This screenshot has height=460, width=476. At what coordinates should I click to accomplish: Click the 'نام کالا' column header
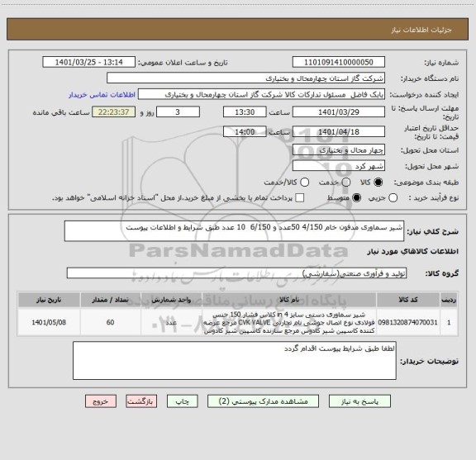(x=289, y=300)
